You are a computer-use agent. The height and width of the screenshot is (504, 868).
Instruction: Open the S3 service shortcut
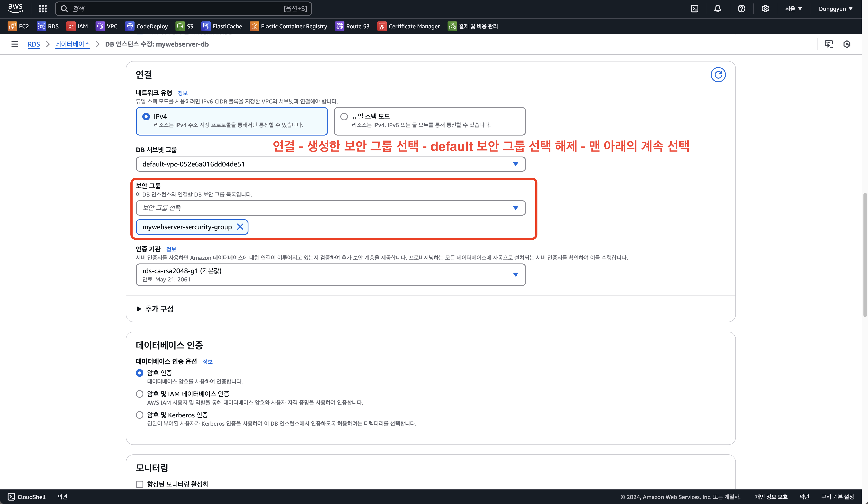click(185, 26)
